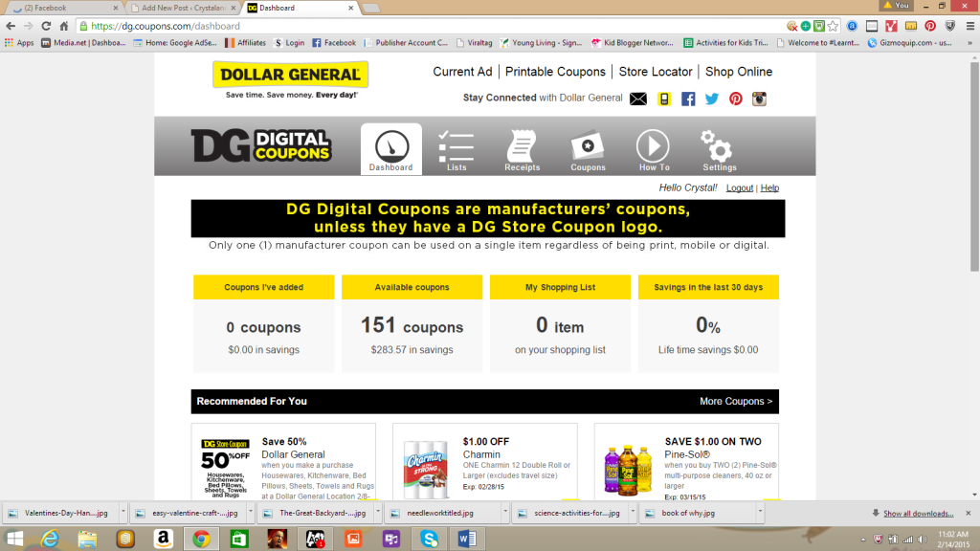This screenshot has height=551, width=980.
Task: Expand The-Great-Backyard download options arrow
Action: pos(378,513)
